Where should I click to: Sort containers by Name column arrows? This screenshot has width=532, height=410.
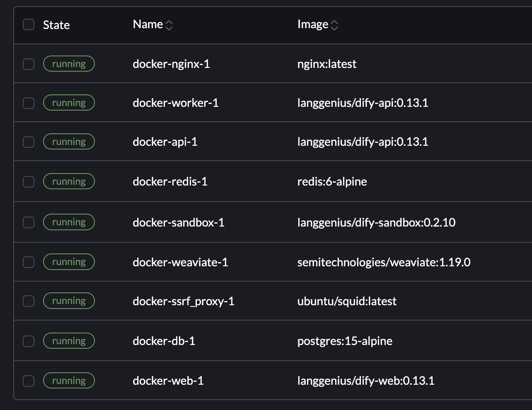169,25
